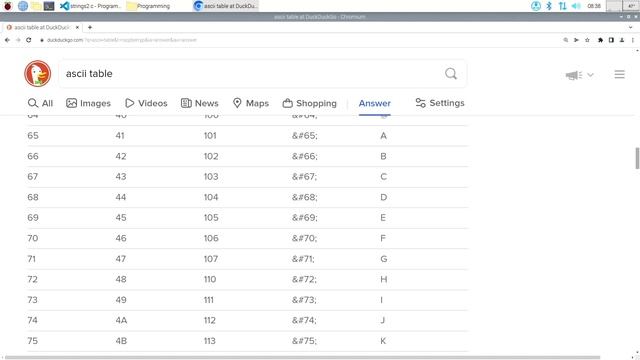Image resolution: width=640 pixels, height=360 pixels.
Task: Click the octal value 106
Action: click(211, 238)
